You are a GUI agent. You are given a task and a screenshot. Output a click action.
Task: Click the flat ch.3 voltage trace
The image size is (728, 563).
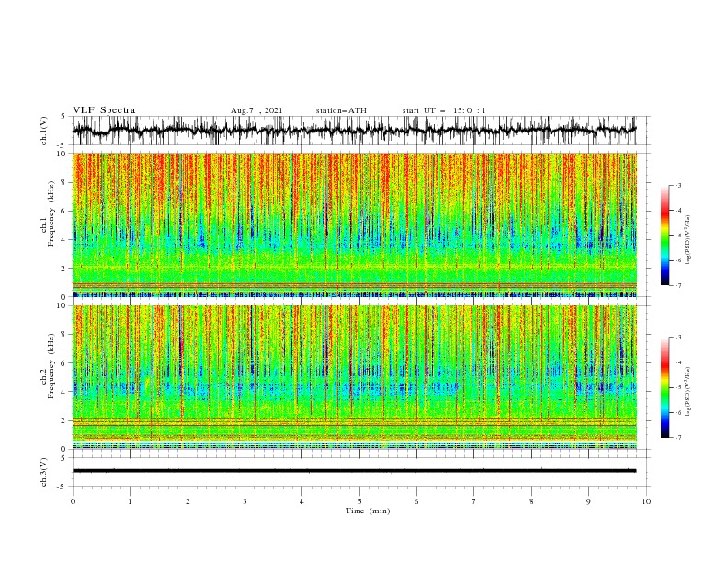click(354, 471)
